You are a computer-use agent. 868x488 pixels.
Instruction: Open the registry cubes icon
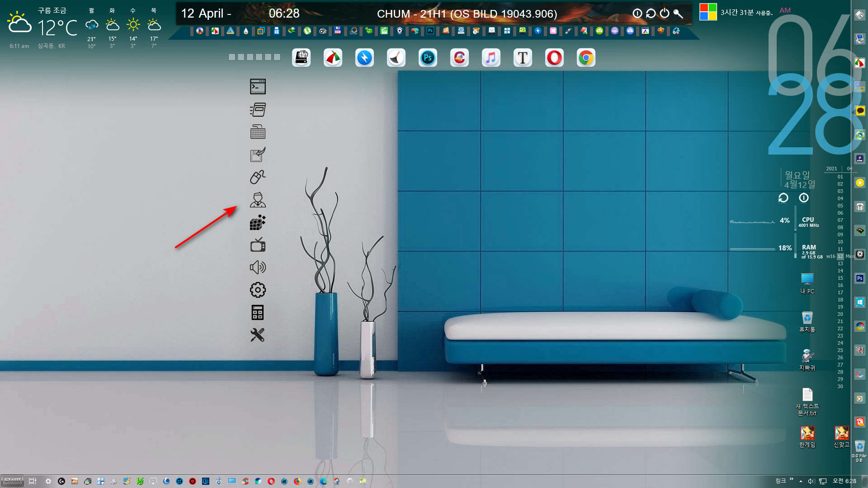258,222
